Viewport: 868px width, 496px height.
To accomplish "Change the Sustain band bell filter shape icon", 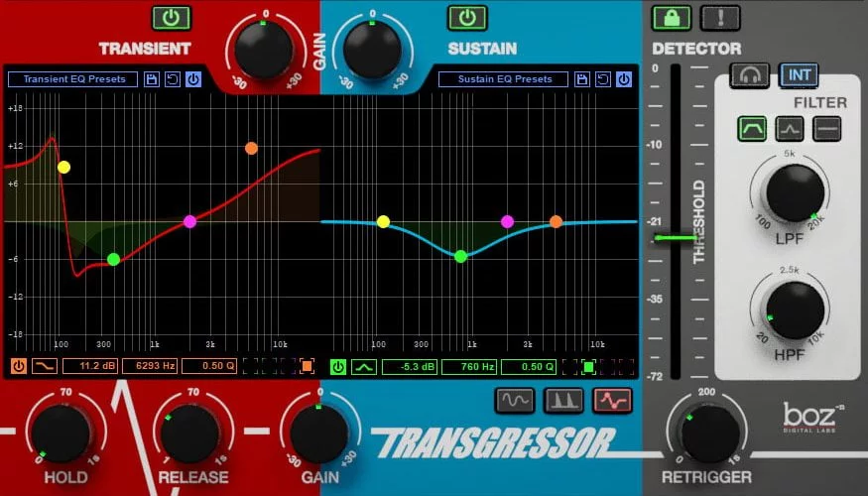I will coord(364,367).
